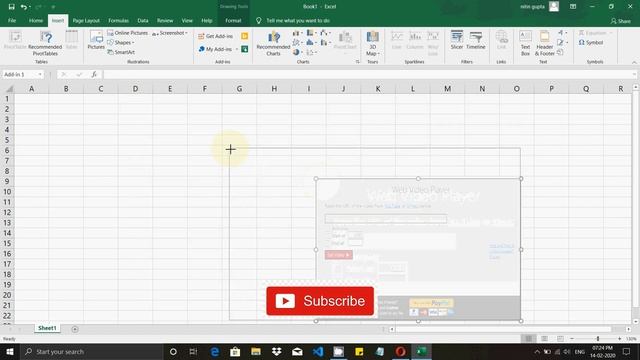Insert a Text Box
Viewport: 640px width, 360px height.
(x=525, y=43)
